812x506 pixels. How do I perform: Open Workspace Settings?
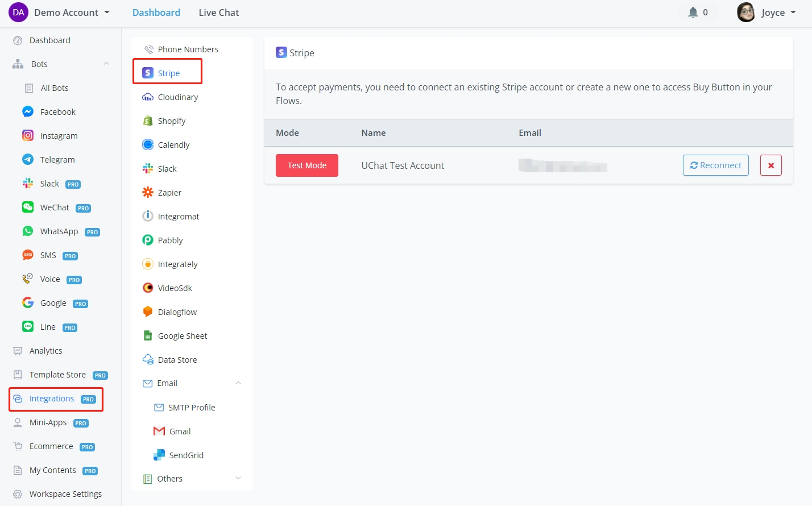tap(65, 494)
